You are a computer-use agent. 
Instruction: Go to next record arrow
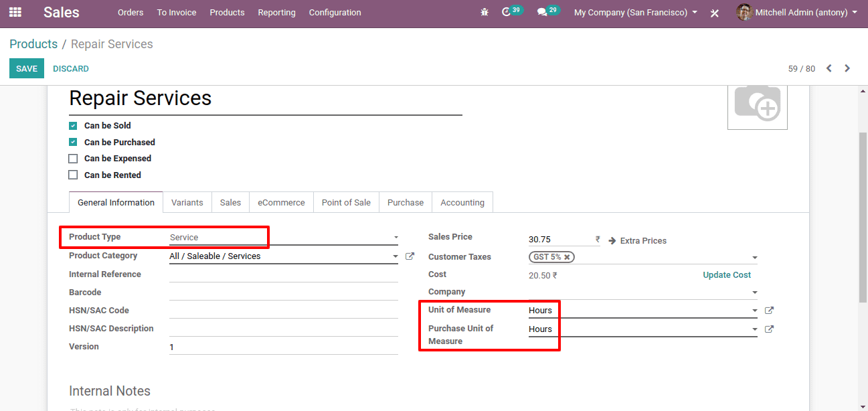pyautogui.click(x=847, y=68)
